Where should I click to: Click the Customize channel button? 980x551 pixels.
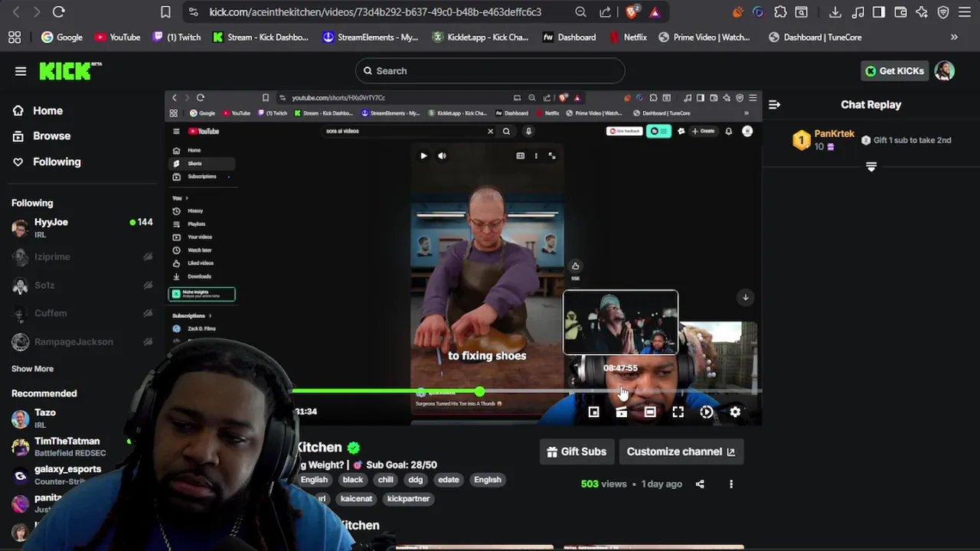pyautogui.click(x=681, y=452)
